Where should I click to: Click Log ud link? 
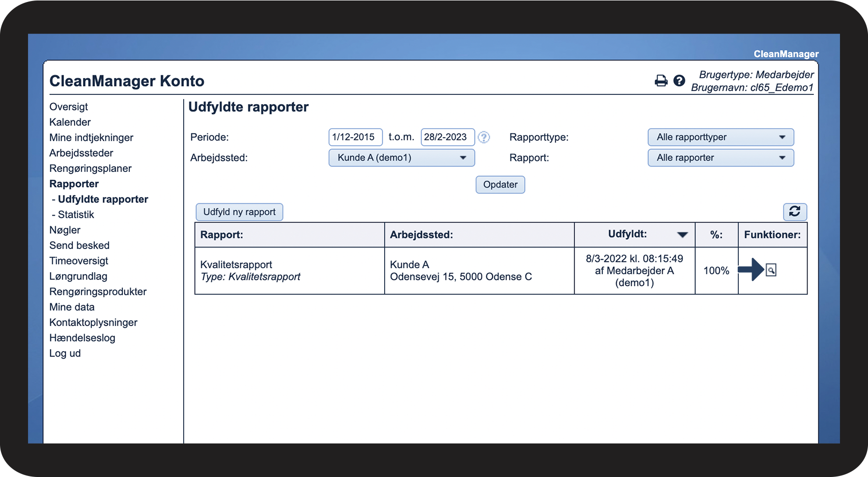[x=65, y=354]
